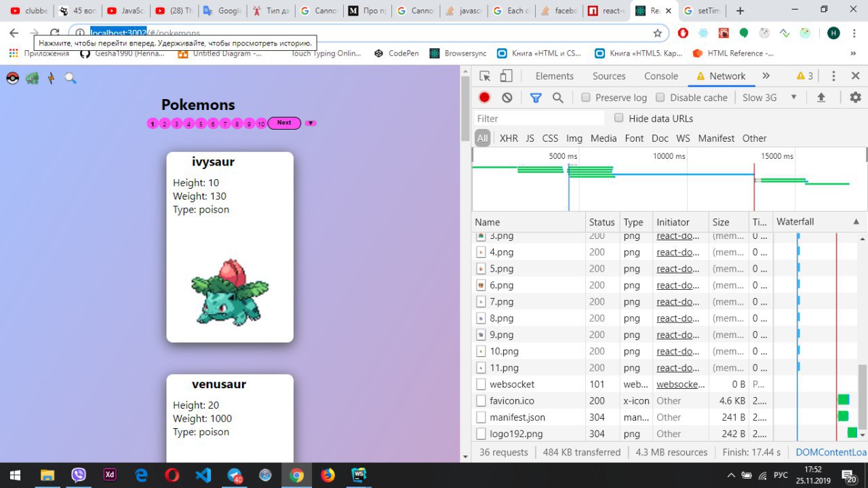Click the Pokeball icon in the page header
868x488 pixels.
tap(12, 78)
